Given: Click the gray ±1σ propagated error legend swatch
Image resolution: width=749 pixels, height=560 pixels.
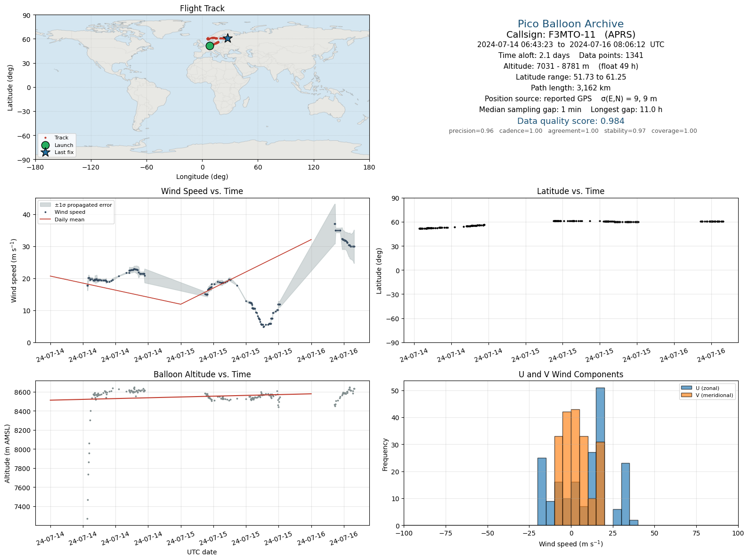Looking at the screenshot, I should pos(45,205).
